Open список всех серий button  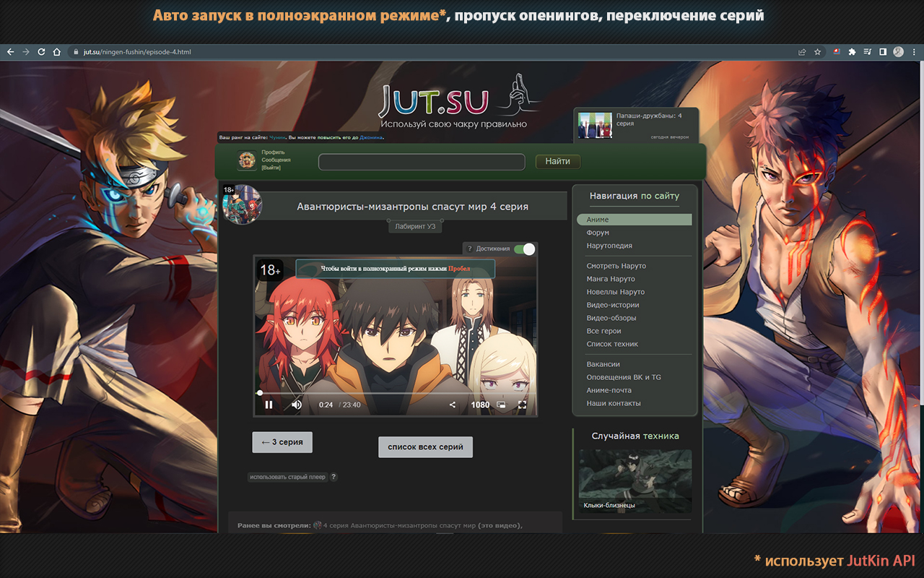425,447
